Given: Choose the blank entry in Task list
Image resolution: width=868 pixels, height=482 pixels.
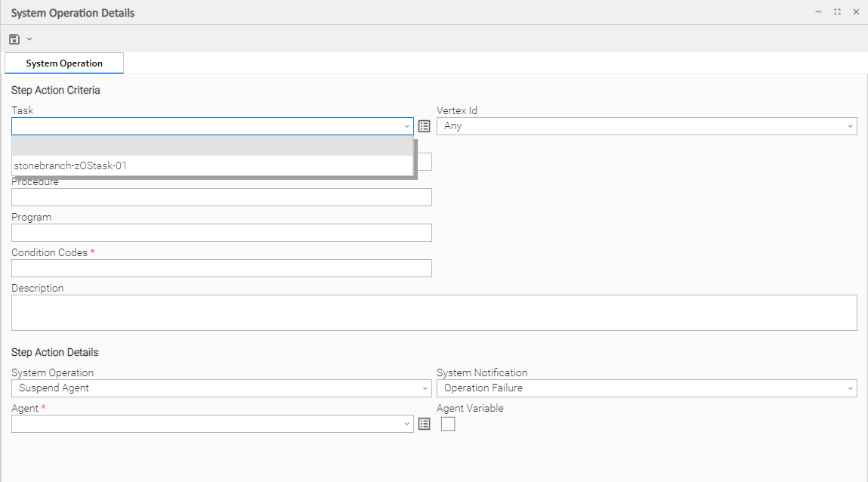Looking at the screenshot, I should point(212,147).
